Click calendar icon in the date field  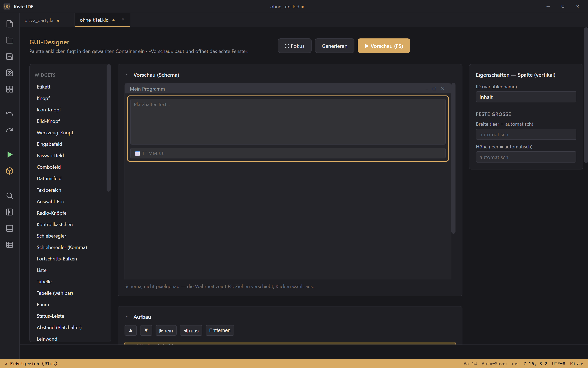point(137,153)
